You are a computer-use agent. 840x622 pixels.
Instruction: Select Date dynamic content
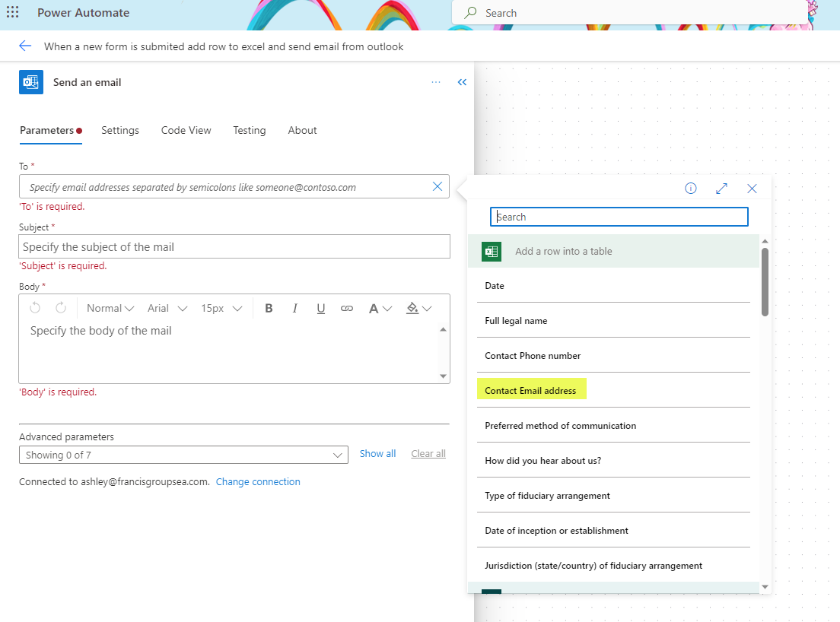pos(613,286)
